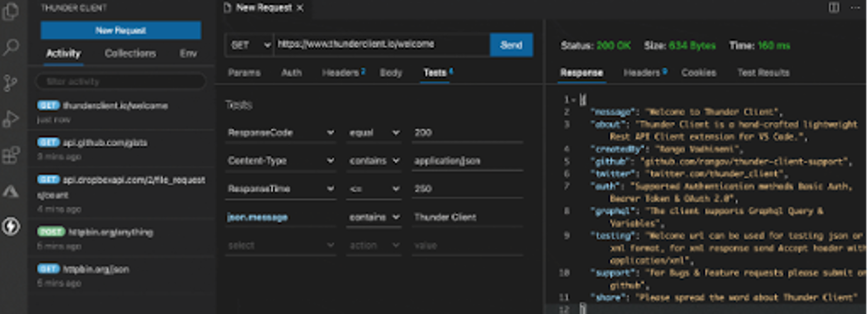868x314 pixels.
Task: Click the request URL input field
Action: point(381,44)
